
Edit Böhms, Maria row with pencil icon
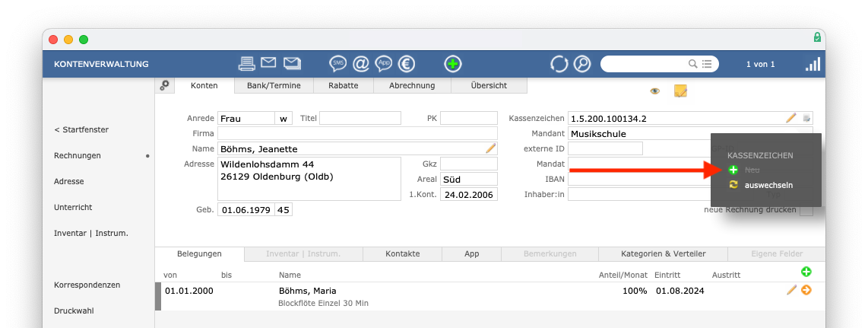point(791,290)
